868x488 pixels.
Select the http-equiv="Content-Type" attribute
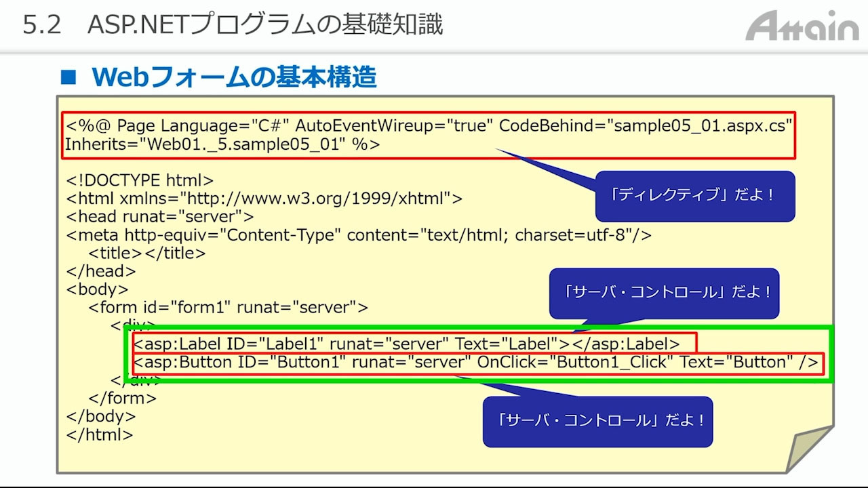tap(233, 235)
